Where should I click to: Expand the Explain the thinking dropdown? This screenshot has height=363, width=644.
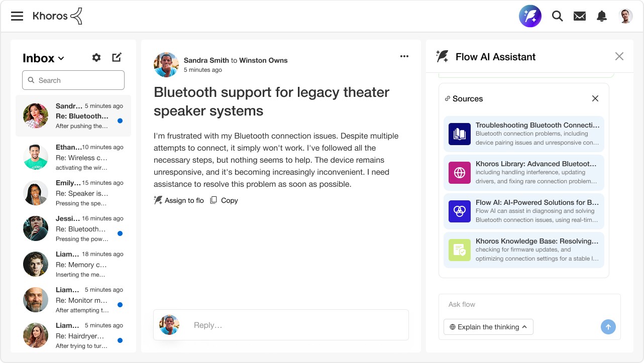[x=488, y=327]
